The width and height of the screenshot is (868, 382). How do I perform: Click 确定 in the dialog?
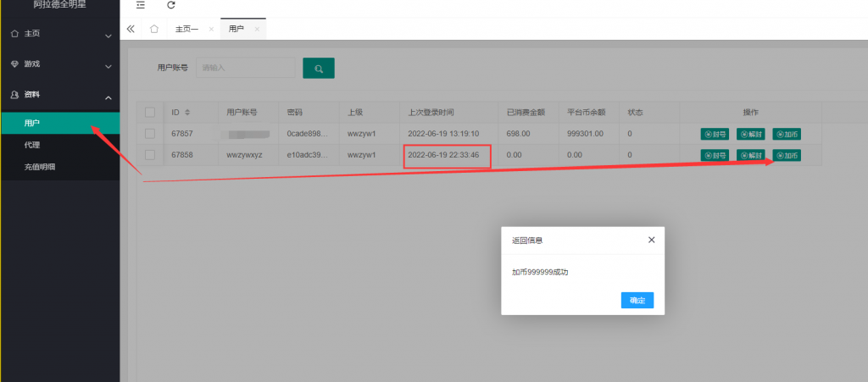click(x=637, y=300)
